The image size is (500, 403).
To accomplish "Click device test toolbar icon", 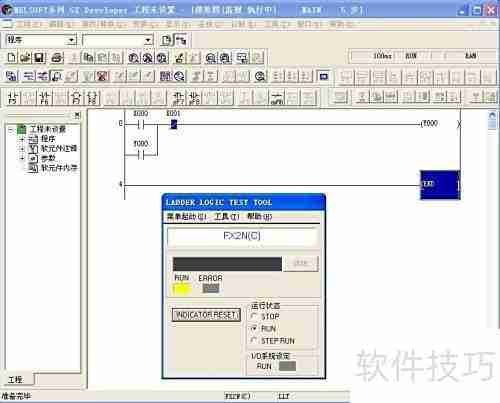I will coord(242,58).
